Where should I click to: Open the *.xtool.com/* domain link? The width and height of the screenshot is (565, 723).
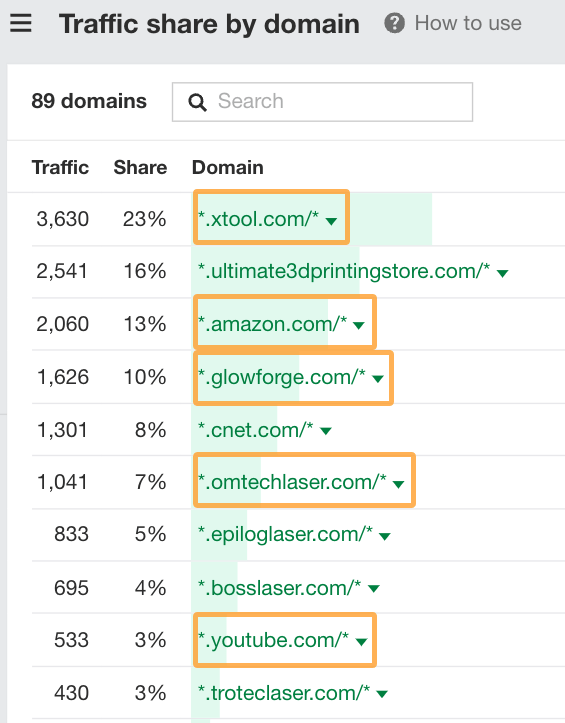pos(258,219)
